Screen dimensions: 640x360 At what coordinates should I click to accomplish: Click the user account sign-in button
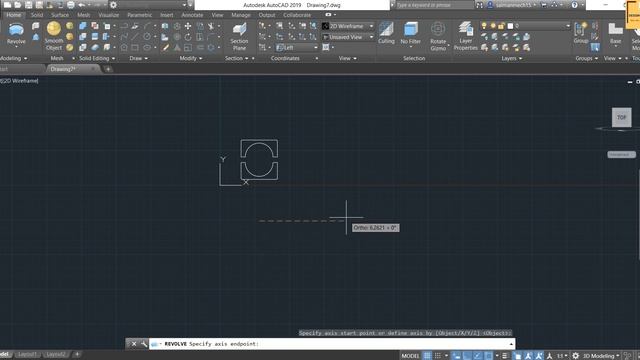[511, 5]
